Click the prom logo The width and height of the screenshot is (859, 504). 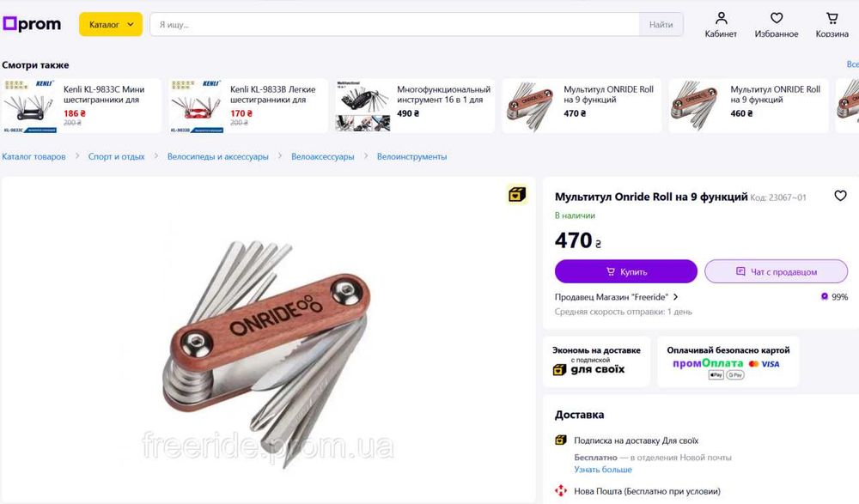32,24
